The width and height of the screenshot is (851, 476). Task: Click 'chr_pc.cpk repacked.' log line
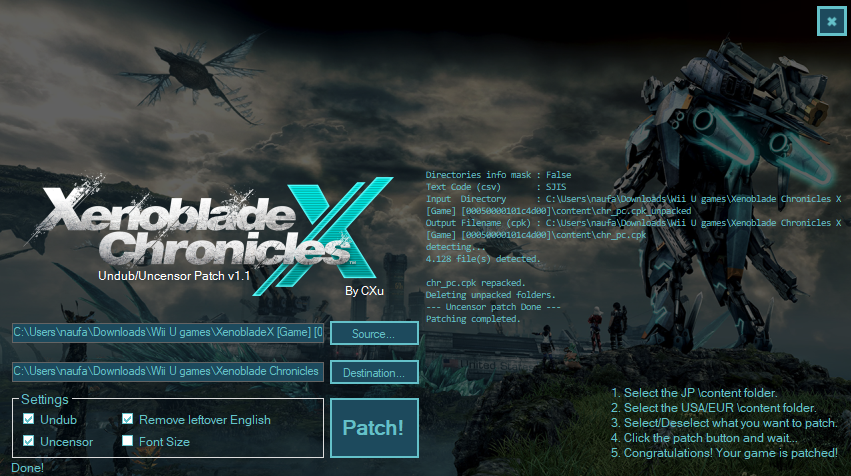click(475, 283)
